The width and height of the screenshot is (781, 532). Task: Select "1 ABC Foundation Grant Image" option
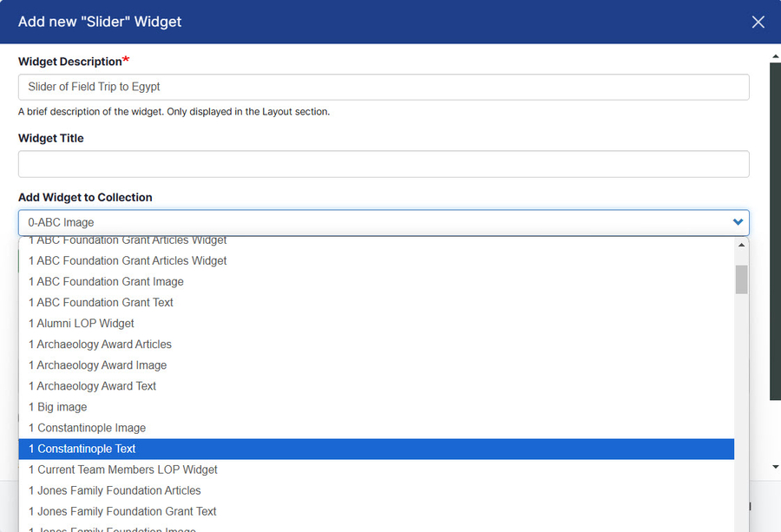106,281
